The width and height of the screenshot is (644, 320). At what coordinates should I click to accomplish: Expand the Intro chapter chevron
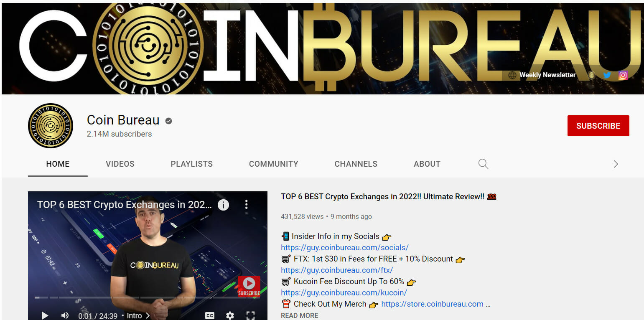coord(148,315)
